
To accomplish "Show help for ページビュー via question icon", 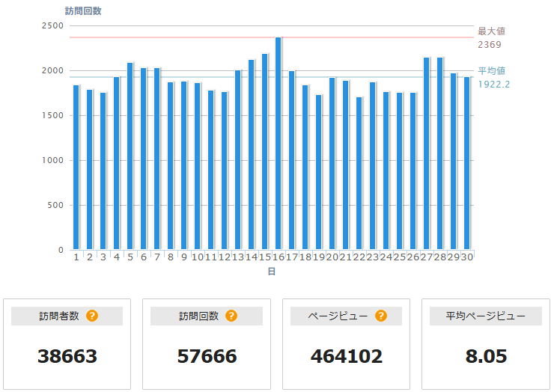I will 381,316.
